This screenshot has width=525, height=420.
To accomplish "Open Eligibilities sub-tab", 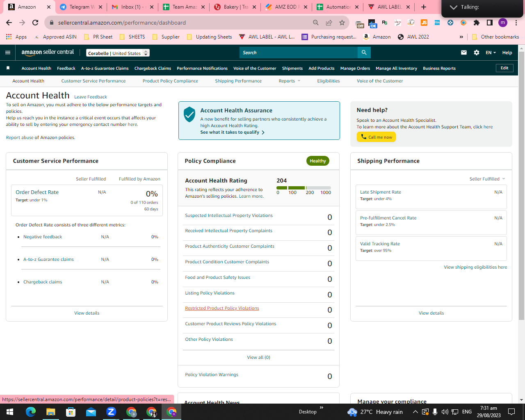I will (x=328, y=81).
